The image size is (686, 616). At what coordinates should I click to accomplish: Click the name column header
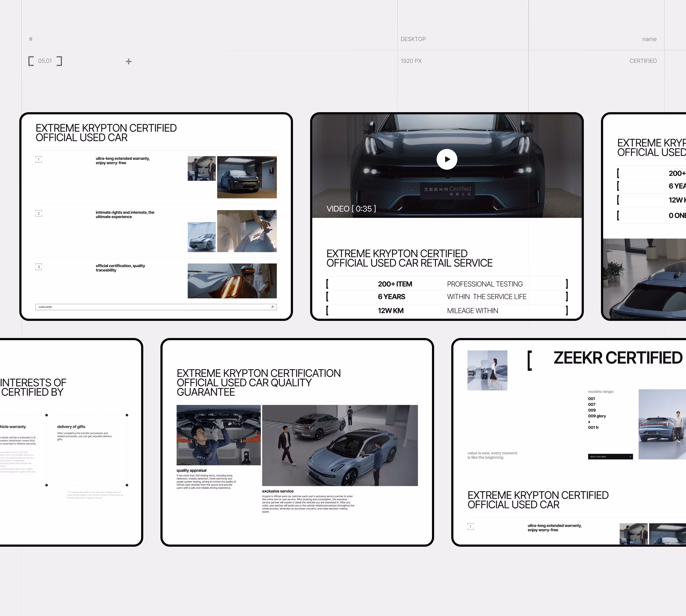[649, 39]
